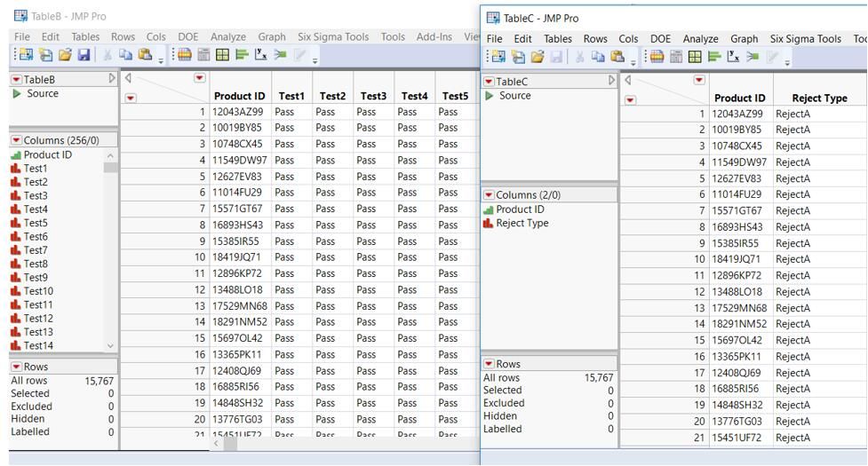Screen dimensions: 868x466
Task: Collapse TableB side panels with left-pointing triangle
Action: [128, 78]
